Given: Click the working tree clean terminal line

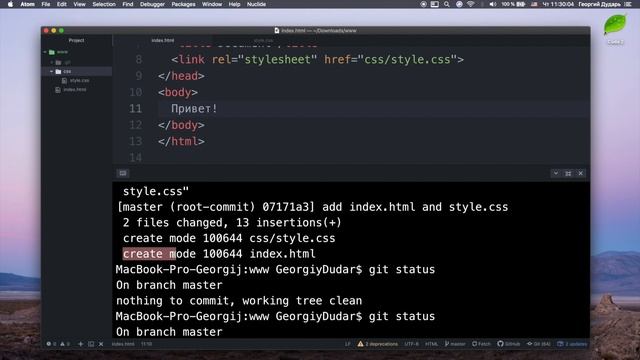Looking at the screenshot, I should coord(239,301).
